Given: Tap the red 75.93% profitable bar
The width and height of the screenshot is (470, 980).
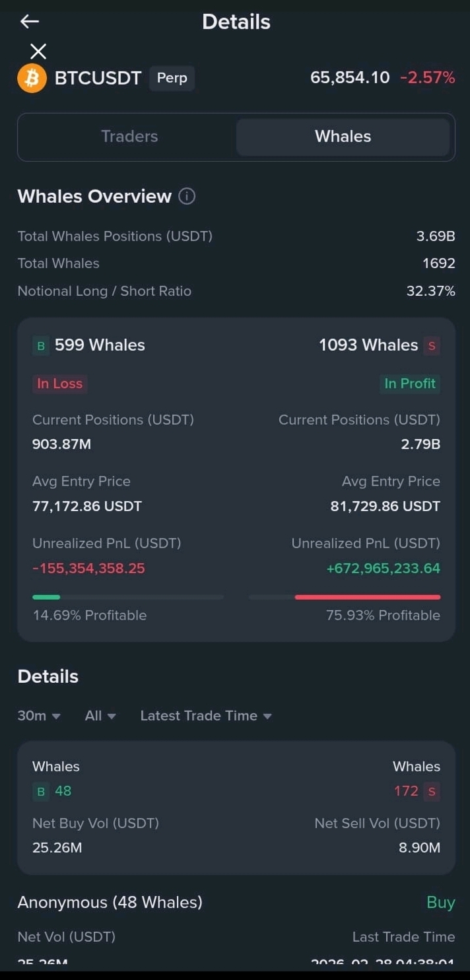Looking at the screenshot, I should click(367, 597).
